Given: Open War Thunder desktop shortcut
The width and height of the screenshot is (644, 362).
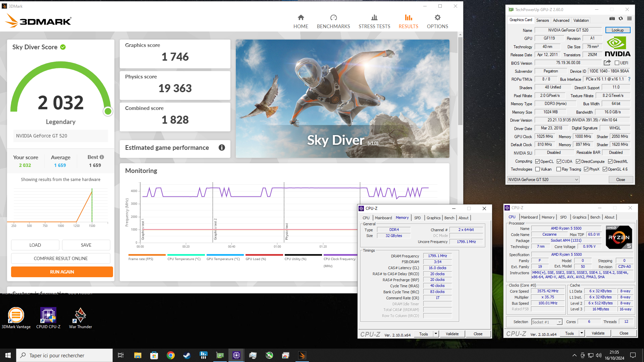Looking at the screenshot, I should (x=80, y=318).
